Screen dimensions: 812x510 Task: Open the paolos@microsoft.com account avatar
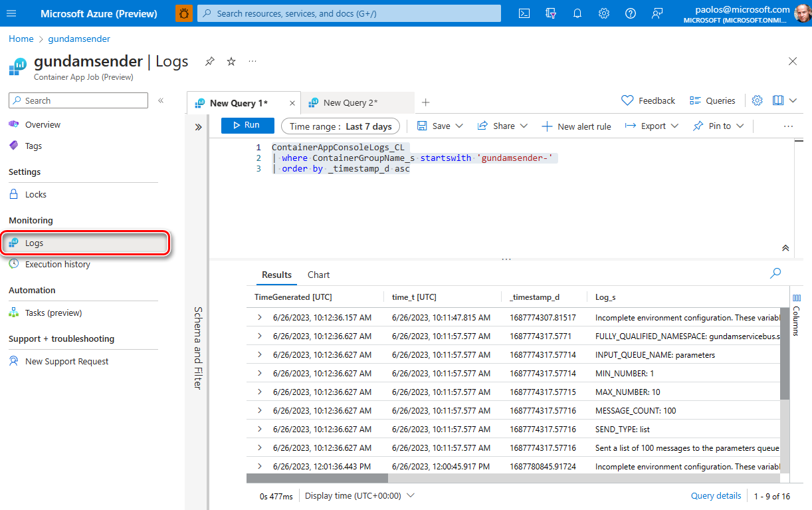(802, 13)
